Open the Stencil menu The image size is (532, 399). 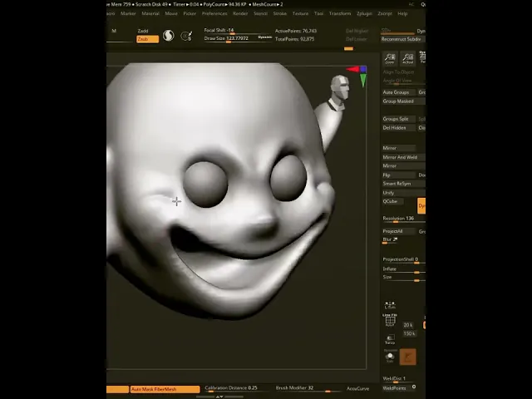click(x=260, y=13)
